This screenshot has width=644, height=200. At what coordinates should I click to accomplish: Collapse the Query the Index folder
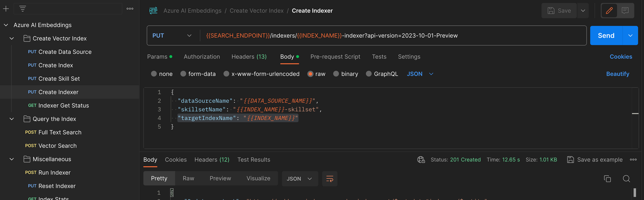(x=12, y=119)
